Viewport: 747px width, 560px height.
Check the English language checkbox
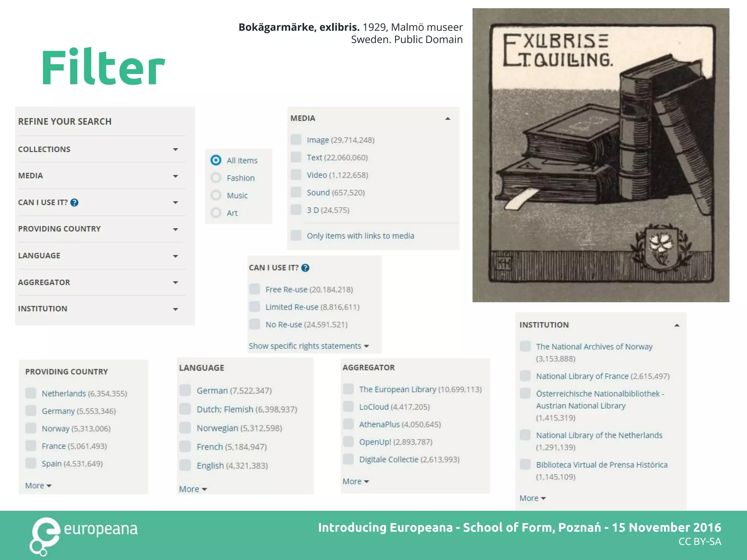(x=185, y=465)
